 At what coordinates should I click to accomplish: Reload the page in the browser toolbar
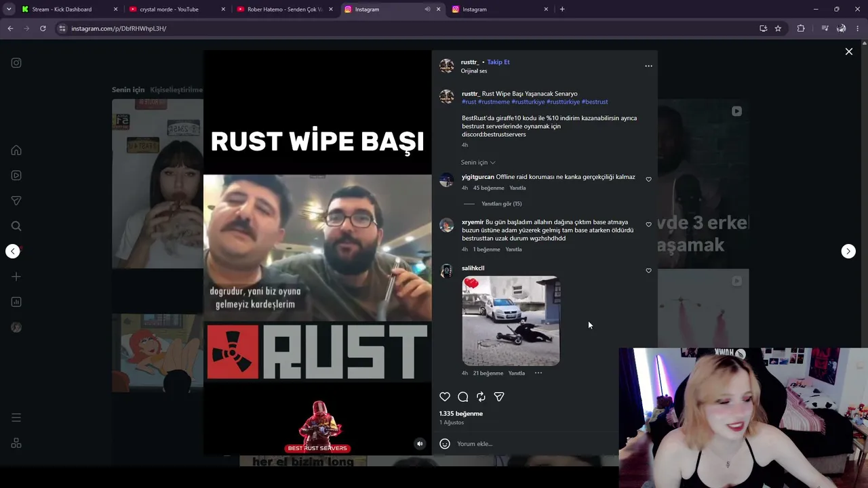[43, 28]
